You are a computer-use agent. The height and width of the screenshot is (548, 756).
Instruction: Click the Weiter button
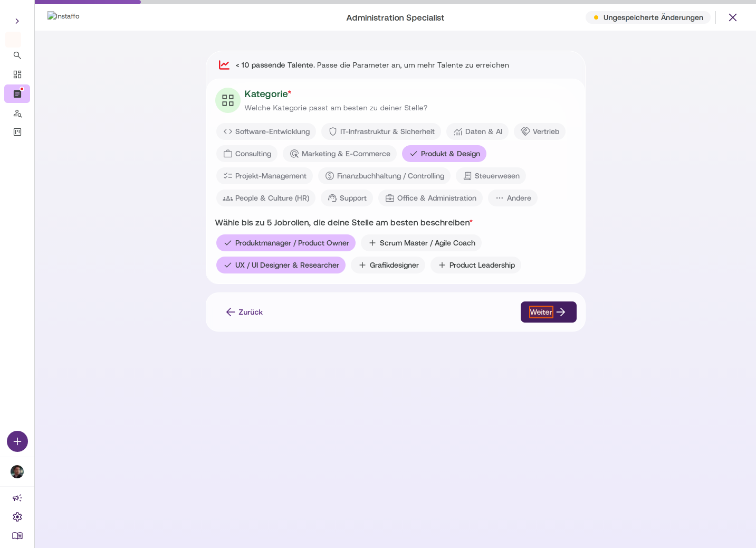coord(549,312)
